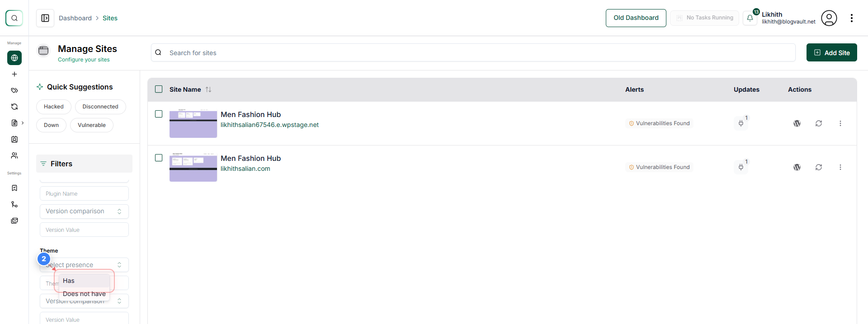Open the globe Sites icon in the sidebar
This screenshot has width=868, height=324.
pyautogui.click(x=14, y=58)
